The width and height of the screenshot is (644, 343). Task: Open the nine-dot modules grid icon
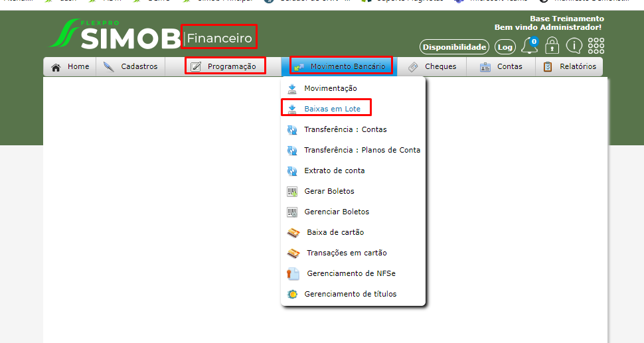click(x=596, y=46)
